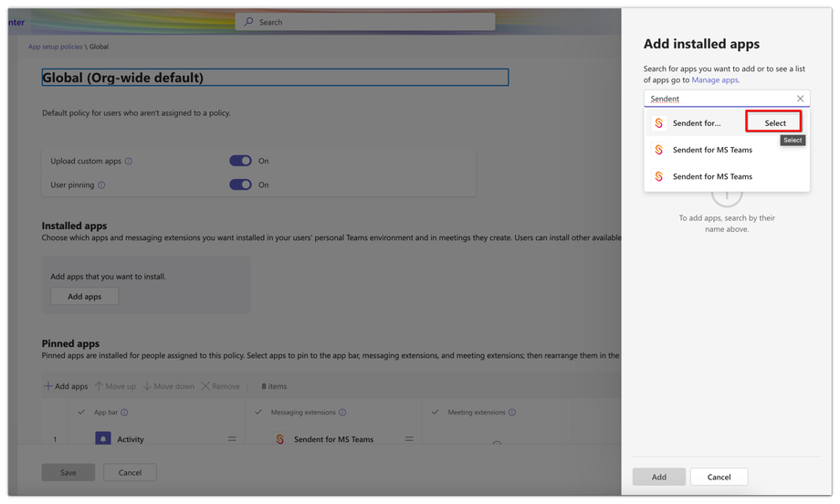This screenshot has height=504, width=840.
Task: Click Move down in Pinned apps toolbar
Action: (x=168, y=386)
